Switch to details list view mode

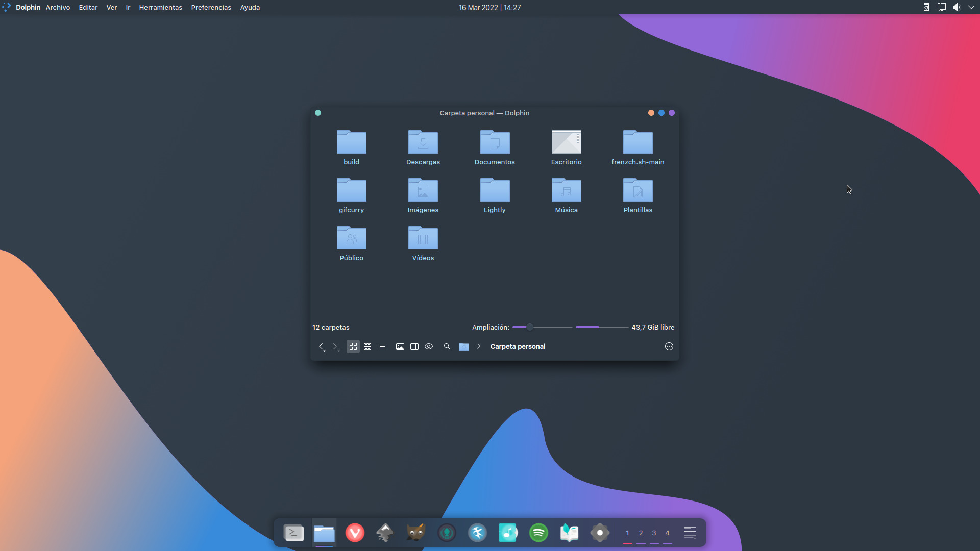click(382, 347)
